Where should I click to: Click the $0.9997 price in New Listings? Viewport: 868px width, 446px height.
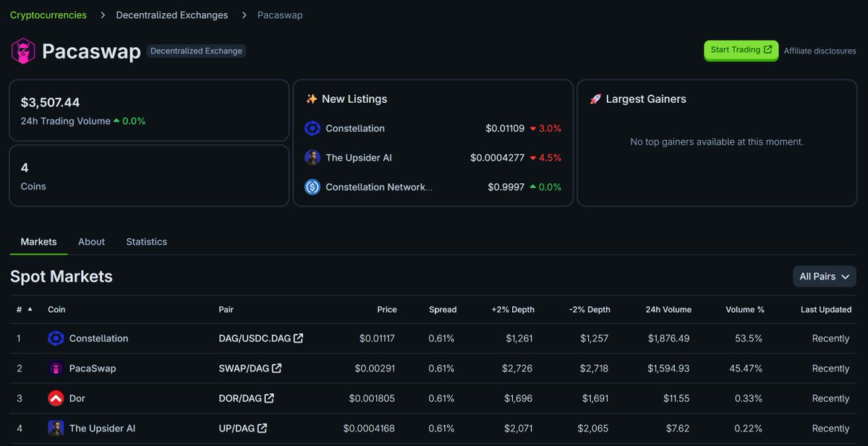pos(506,187)
